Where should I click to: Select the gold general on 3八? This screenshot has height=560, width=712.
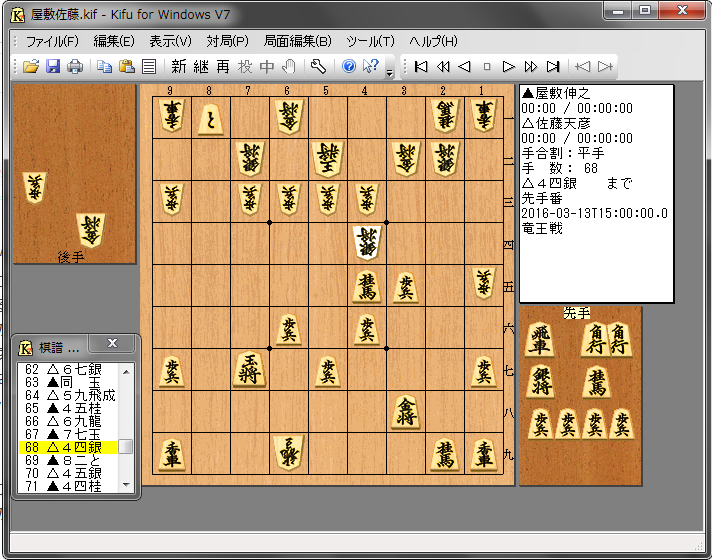[x=406, y=412]
